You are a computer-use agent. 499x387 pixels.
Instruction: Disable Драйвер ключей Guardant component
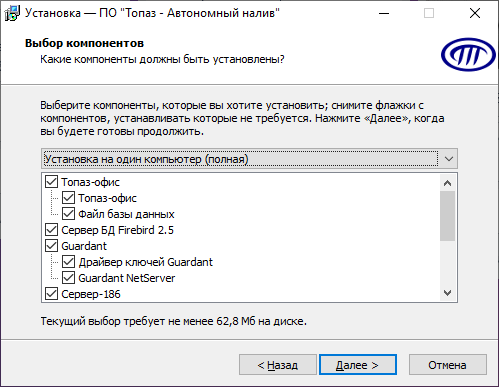pyautogui.click(x=68, y=262)
